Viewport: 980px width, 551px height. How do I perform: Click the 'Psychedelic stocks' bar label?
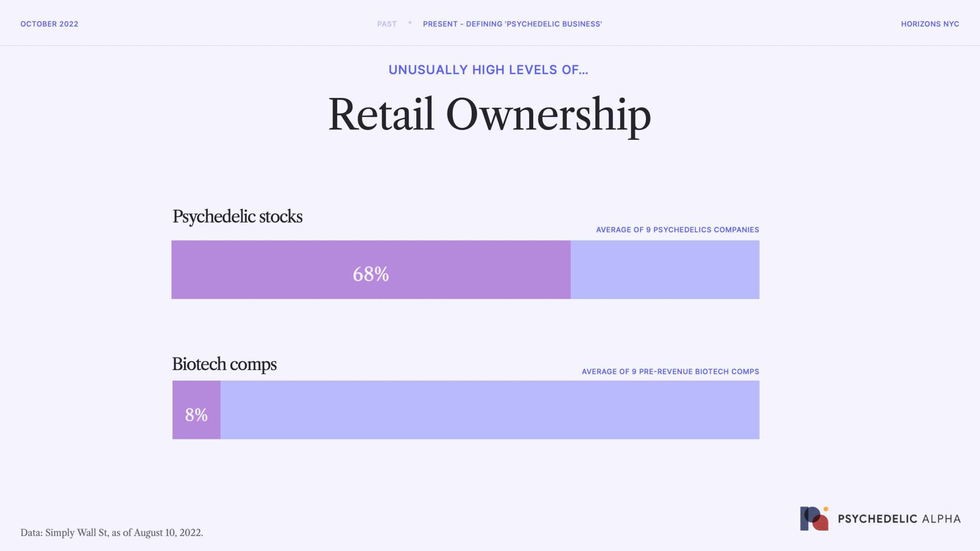click(x=237, y=217)
